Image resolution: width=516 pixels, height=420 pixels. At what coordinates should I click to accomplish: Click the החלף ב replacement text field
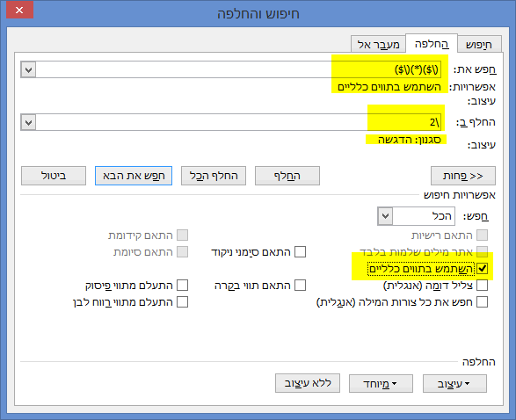point(238,122)
